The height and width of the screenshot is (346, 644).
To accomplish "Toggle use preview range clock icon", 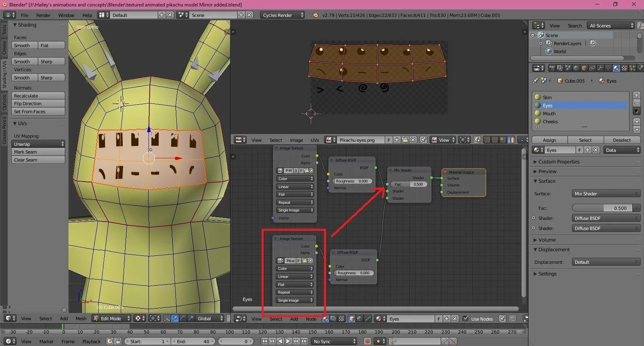I will 110,341.
